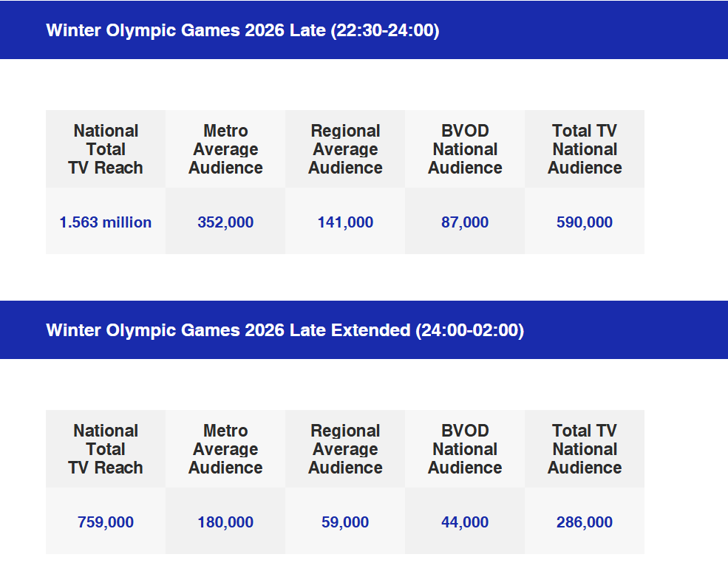This screenshot has height=574, width=728.
Task: Click the 59,000 regional audience value
Action: [345, 522]
